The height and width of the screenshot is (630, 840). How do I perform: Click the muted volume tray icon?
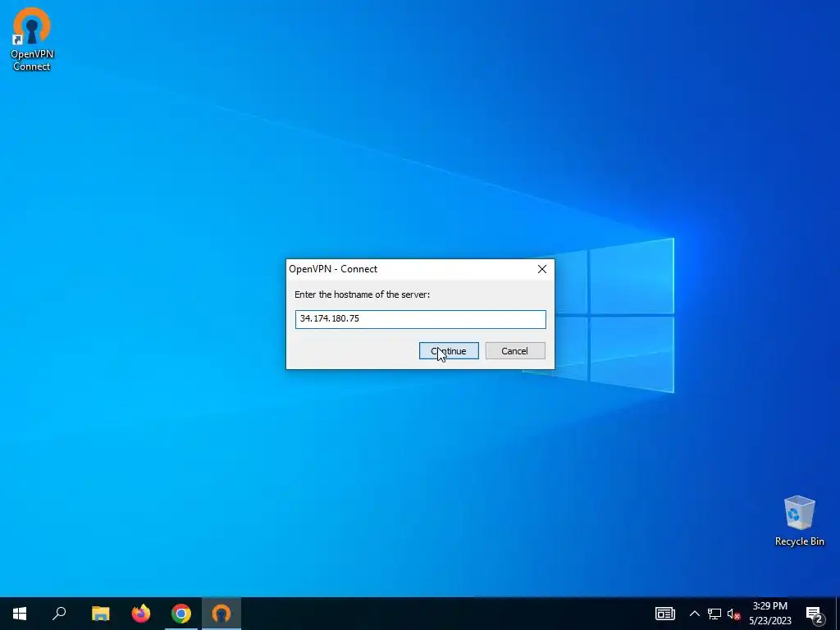[733, 614]
